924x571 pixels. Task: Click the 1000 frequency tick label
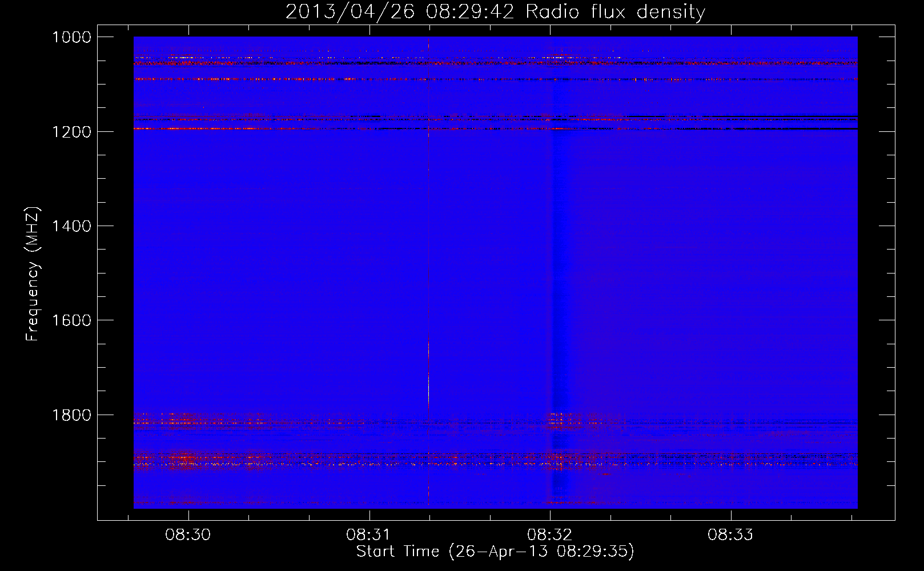tap(71, 37)
